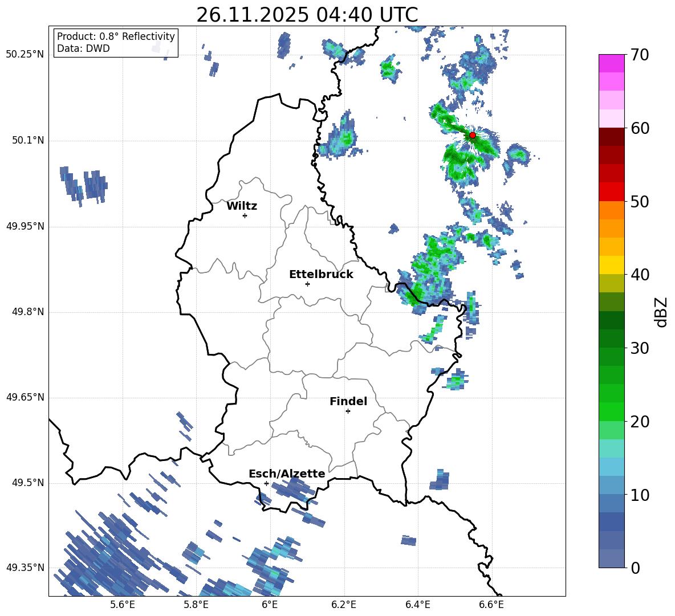Click the colorbar value 40
Screen dimensions: 675x616
pos(640,275)
